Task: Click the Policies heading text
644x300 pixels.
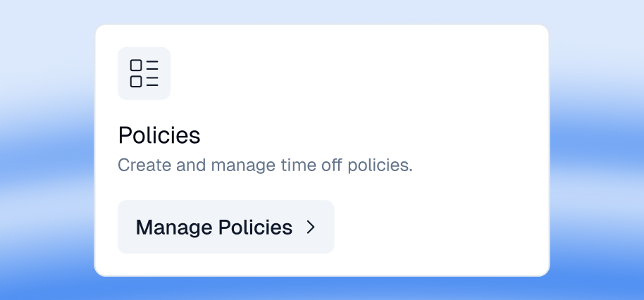Action: click(x=159, y=135)
